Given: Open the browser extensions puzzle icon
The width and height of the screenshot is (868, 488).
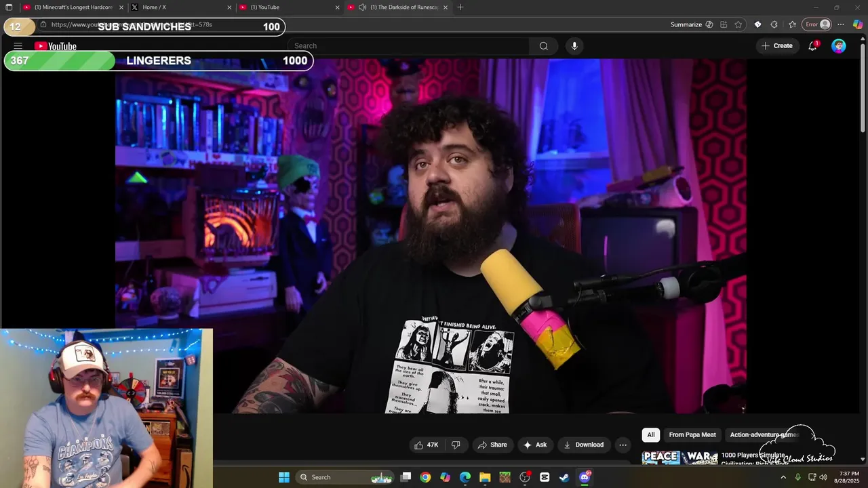Looking at the screenshot, I should (x=774, y=24).
